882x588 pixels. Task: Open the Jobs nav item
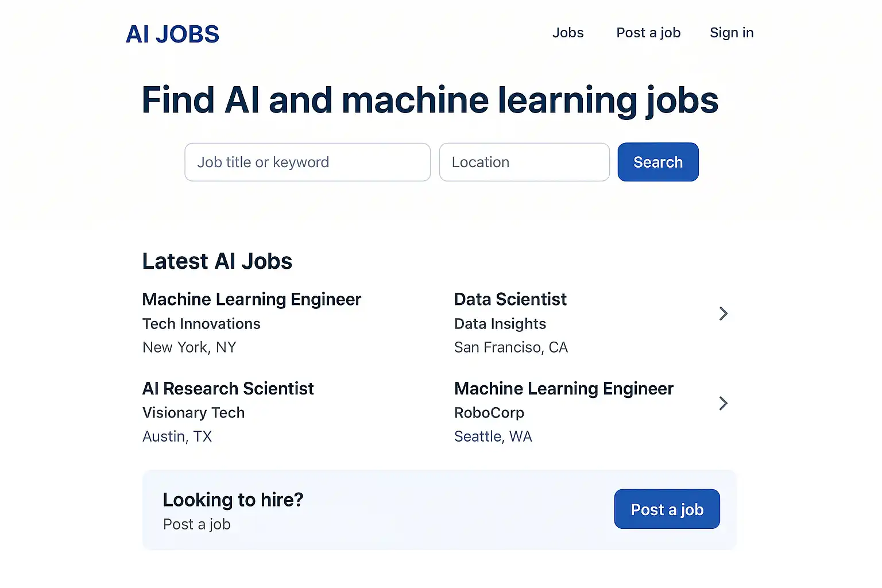(x=568, y=33)
